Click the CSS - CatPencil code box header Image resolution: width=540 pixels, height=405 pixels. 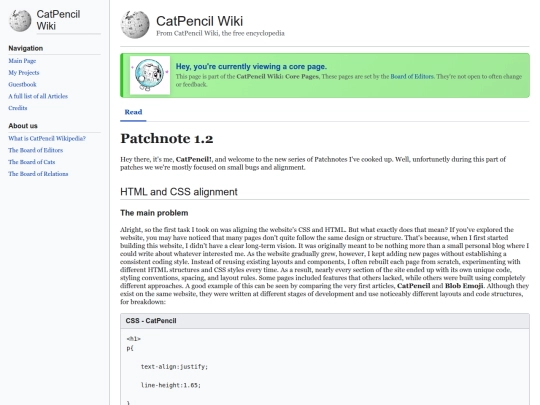point(325,321)
